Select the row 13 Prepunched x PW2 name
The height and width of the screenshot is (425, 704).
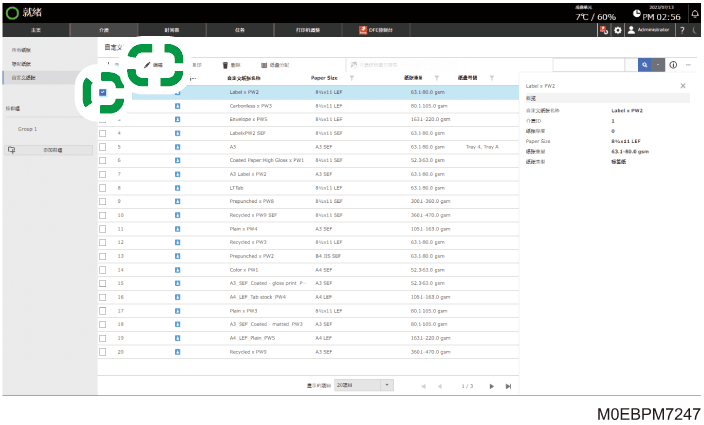click(251, 256)
